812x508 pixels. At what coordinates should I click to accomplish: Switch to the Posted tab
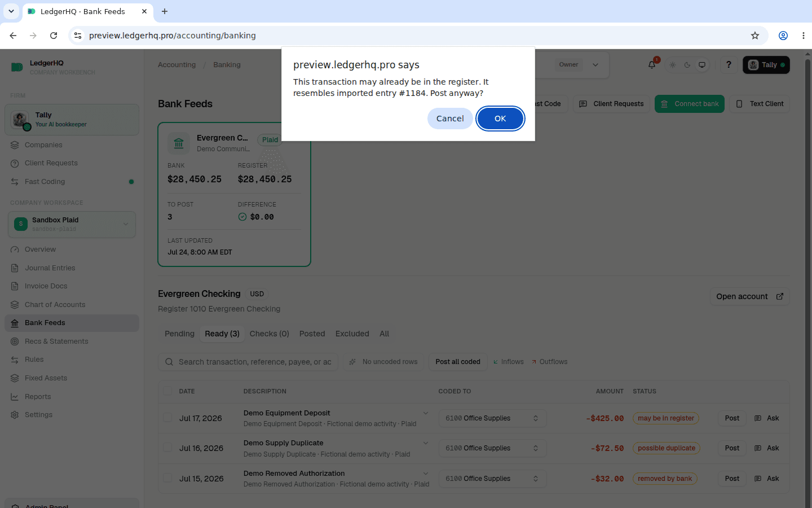point(312,334)
